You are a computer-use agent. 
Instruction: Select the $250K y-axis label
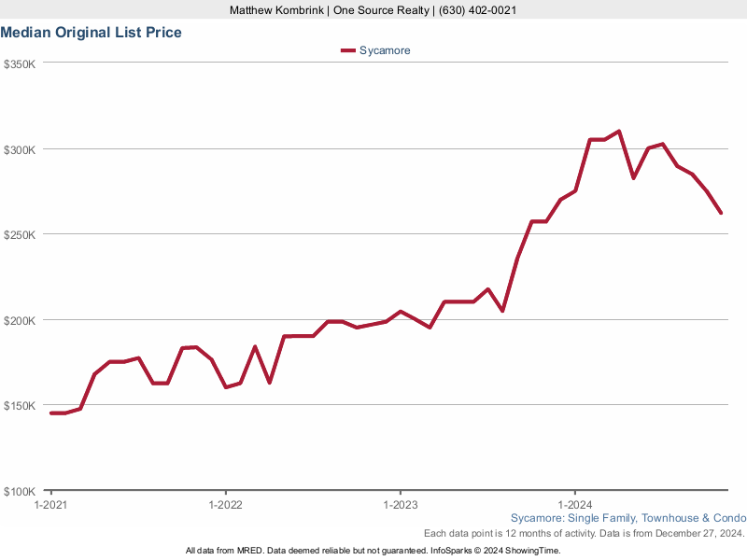click(x=20, y=235)
